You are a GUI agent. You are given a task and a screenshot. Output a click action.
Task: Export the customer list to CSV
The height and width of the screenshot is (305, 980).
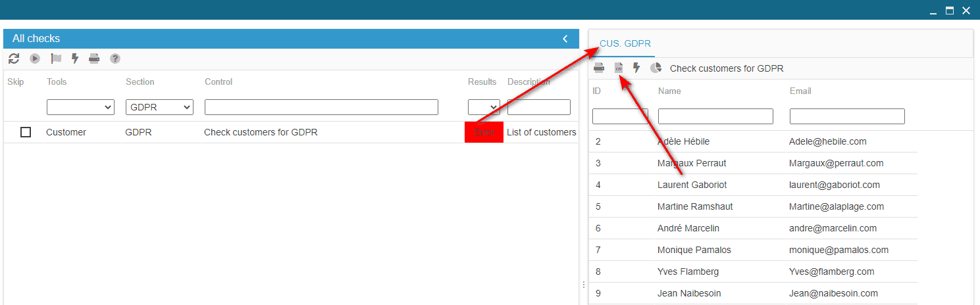point(618,68)
